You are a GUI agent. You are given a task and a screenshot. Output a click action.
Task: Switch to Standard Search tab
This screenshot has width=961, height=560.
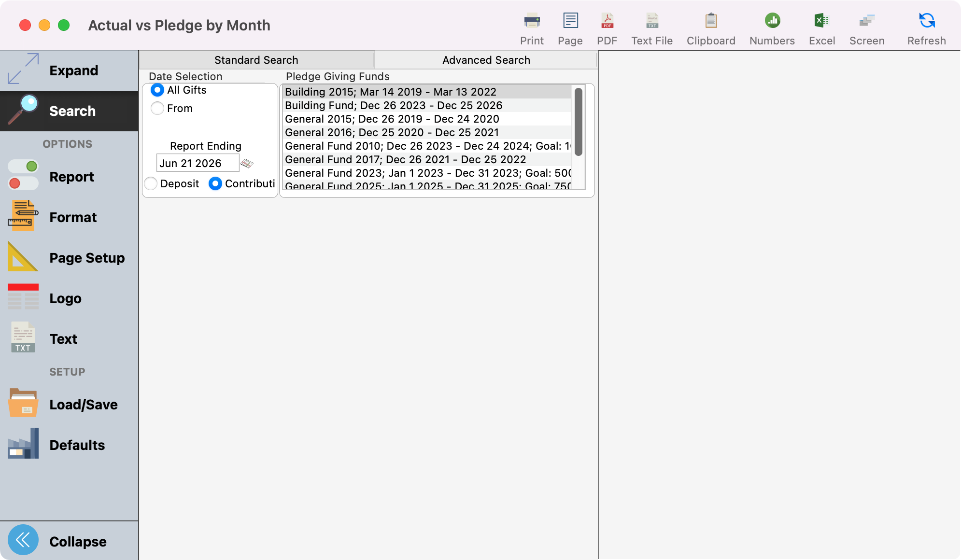(256, 60)
